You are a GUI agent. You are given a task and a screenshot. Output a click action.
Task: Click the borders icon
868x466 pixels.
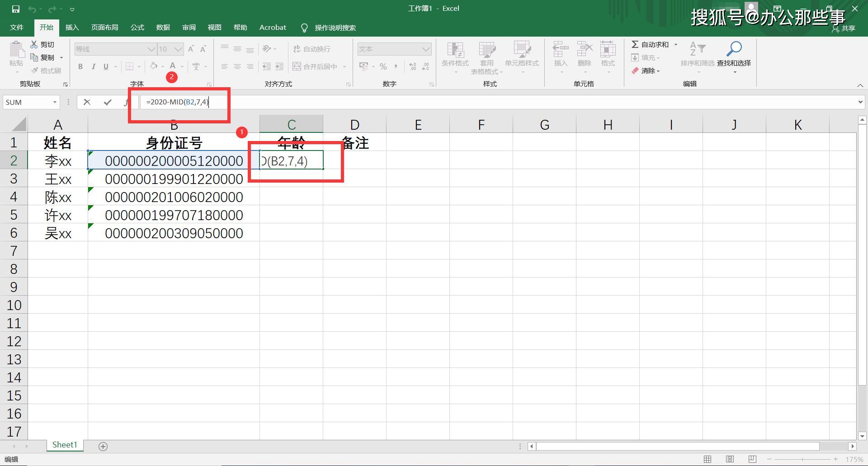129,67
